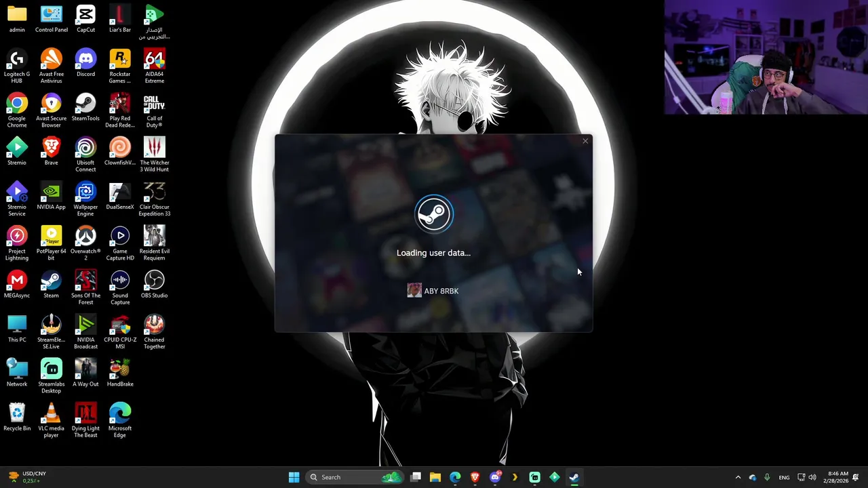The height and width of the screenshot is (488, 868).
Task: Open the Recycle Bin on the desktop
Action: 17,417
